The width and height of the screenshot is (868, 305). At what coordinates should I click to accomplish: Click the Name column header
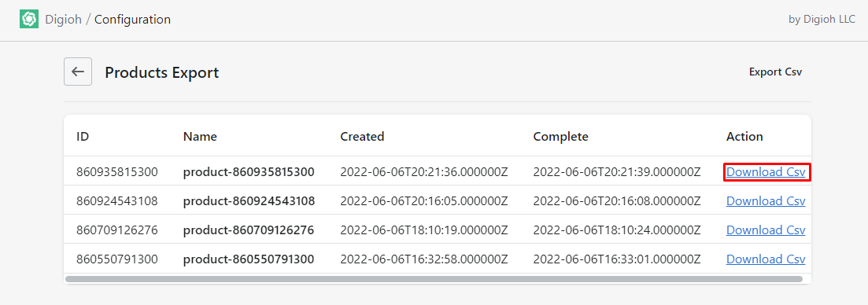(x=200, y=137)
